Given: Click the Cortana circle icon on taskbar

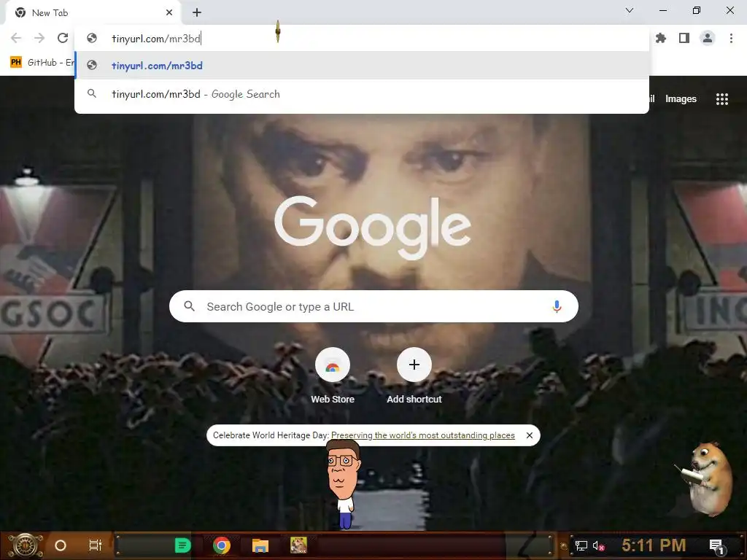Looking at the screenshot, I should 61,545.
